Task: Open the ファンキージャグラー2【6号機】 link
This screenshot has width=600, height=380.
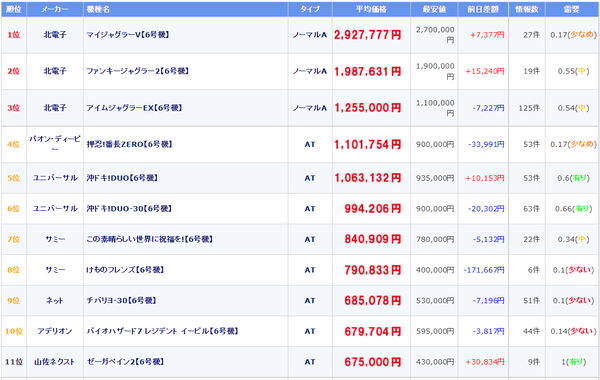Action: [137, 71]
